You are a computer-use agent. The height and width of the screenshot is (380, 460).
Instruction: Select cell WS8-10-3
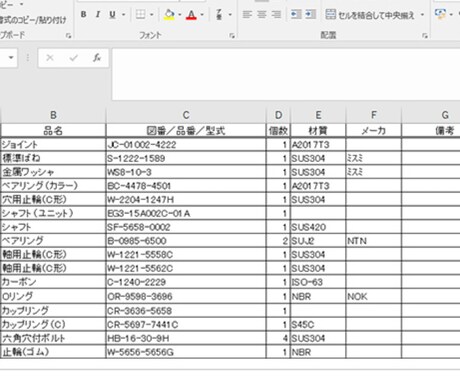tap(186, 172)
